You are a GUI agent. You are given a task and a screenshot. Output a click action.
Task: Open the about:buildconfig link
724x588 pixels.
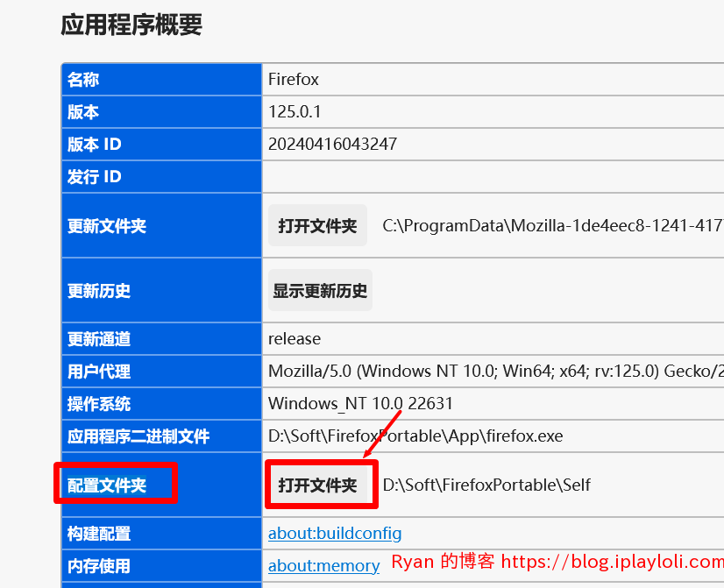[x=335, y=533]
